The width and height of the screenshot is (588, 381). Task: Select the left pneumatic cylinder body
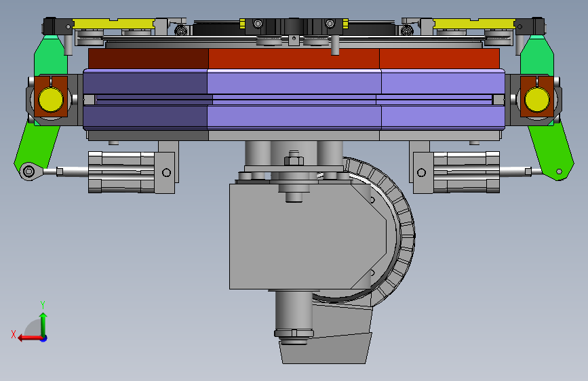pos(121,172)
